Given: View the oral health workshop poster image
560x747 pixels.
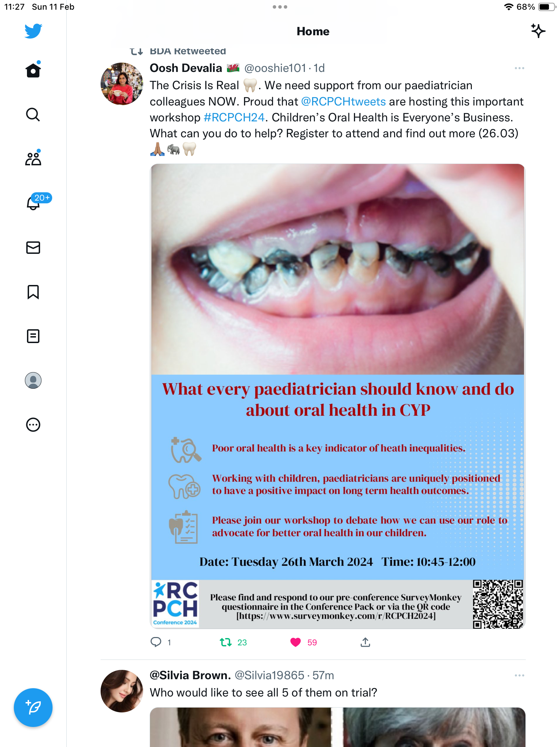Looking at the screenshot, I should (338, 396).
